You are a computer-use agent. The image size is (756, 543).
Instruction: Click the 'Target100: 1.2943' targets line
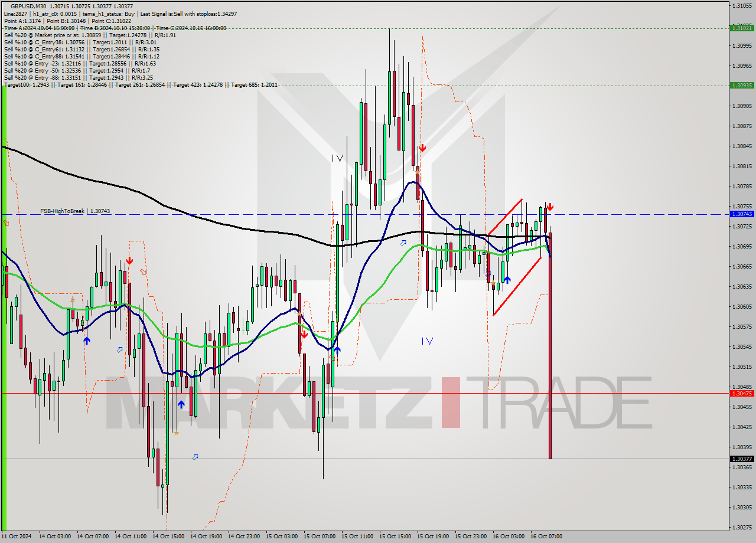[141, 85]
